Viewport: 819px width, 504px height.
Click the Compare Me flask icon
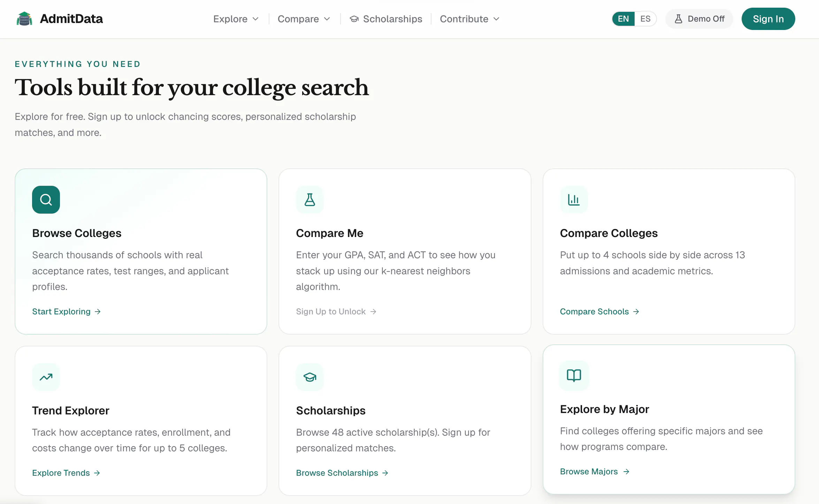(x=310, y=200)
